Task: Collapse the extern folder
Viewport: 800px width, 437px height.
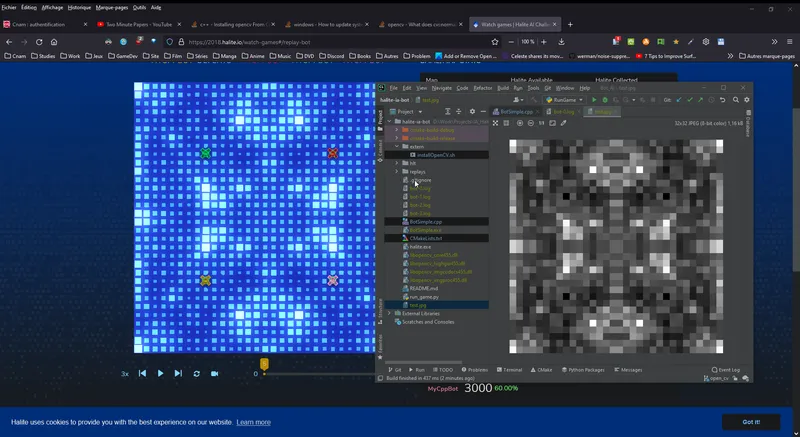Action: click(397, 146)
